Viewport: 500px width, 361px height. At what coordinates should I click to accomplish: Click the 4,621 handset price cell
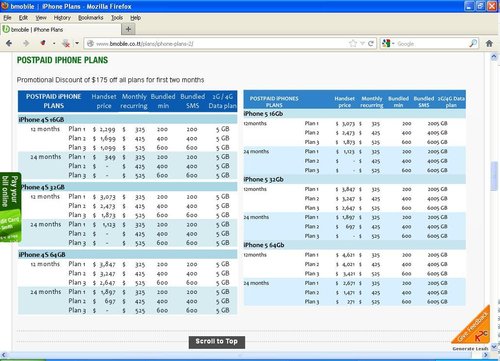tap(348, 255)
